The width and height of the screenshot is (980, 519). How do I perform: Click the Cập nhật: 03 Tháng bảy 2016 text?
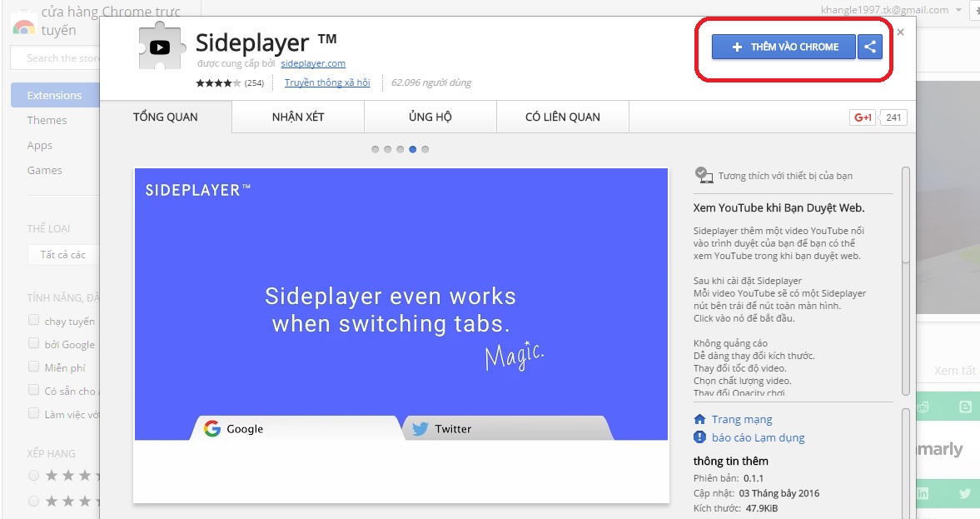[756, 493]
